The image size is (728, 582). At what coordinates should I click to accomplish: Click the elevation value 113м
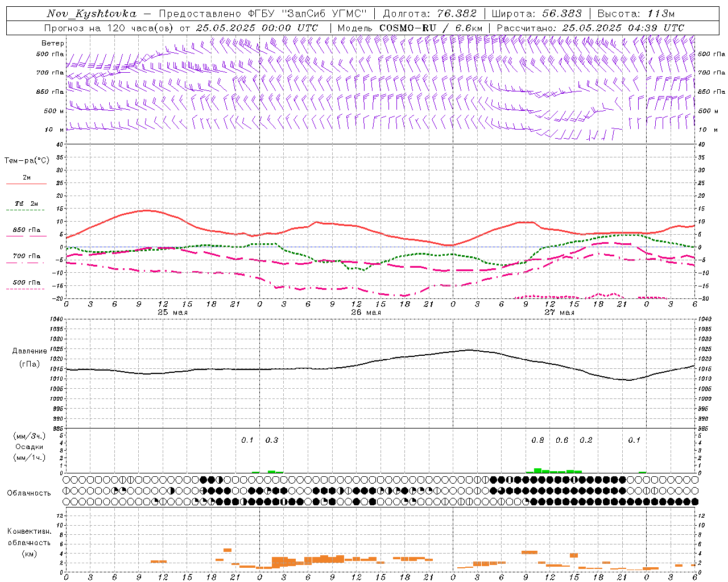pos(661,14)
